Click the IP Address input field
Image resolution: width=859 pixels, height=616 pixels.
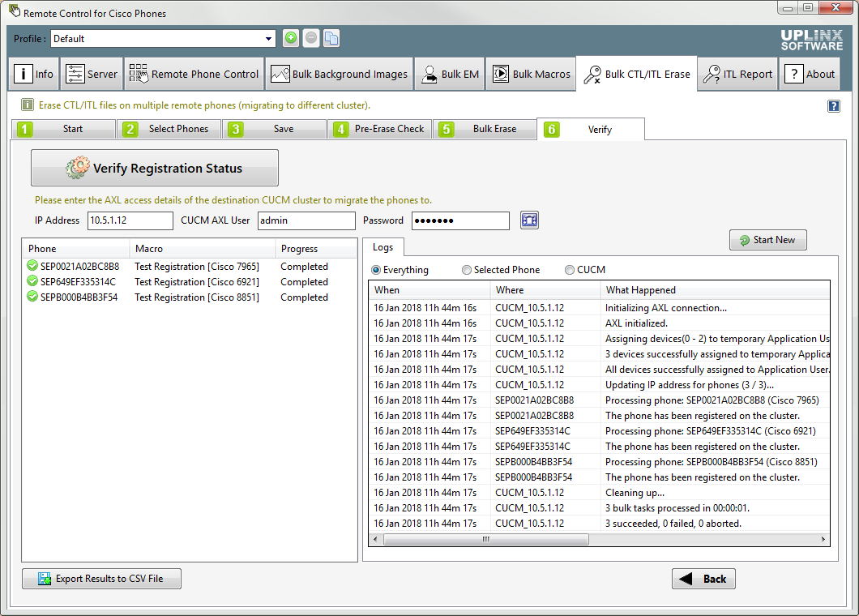click(130, 220)
